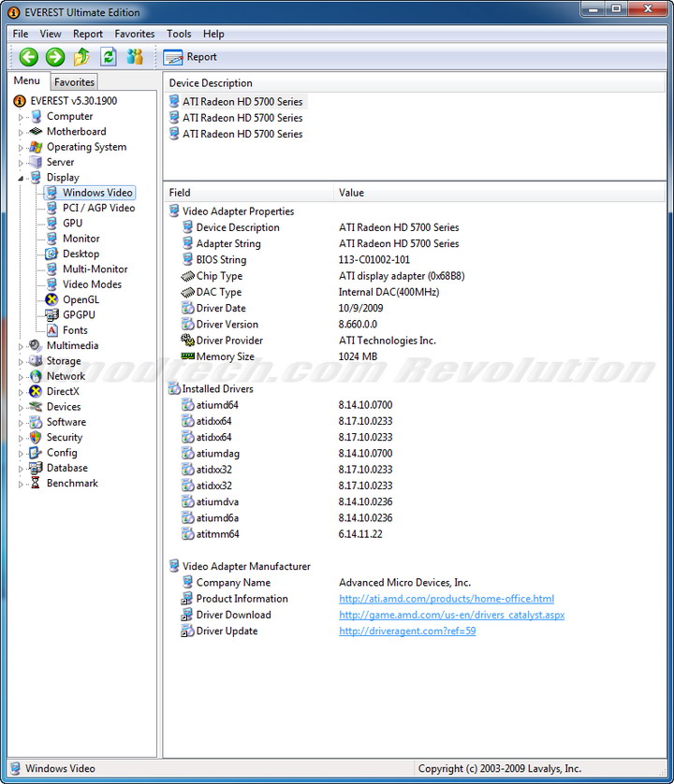Screen dimensions: 674x784
Task: Click the Database icon in tree
Action: pos(35,468)
